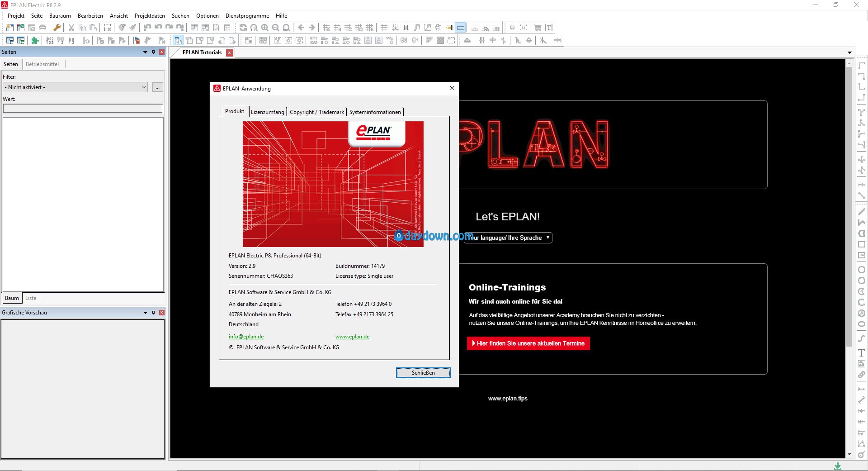
Task: Toggle pin on Grafische Vorschau panel
Action: click(x=154, y=313)
